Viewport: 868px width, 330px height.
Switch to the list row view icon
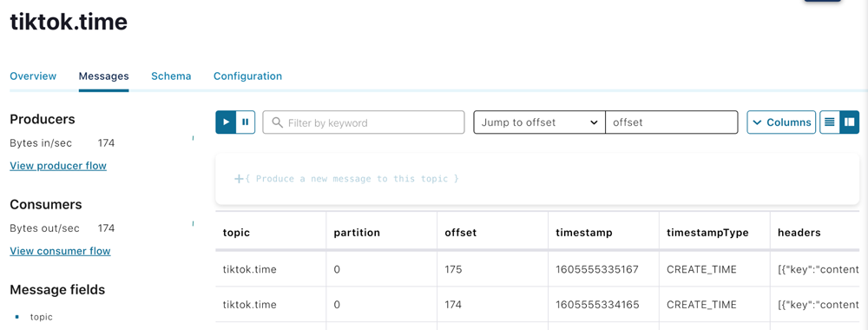pos(829,122)
